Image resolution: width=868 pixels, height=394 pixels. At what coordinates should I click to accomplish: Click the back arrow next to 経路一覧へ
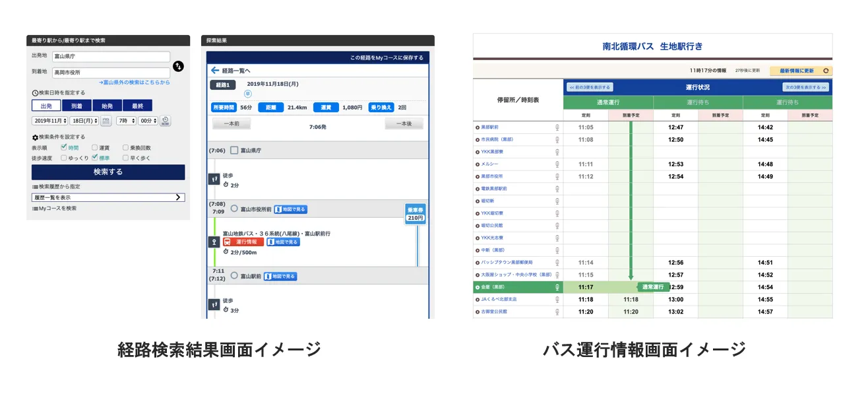214,71
